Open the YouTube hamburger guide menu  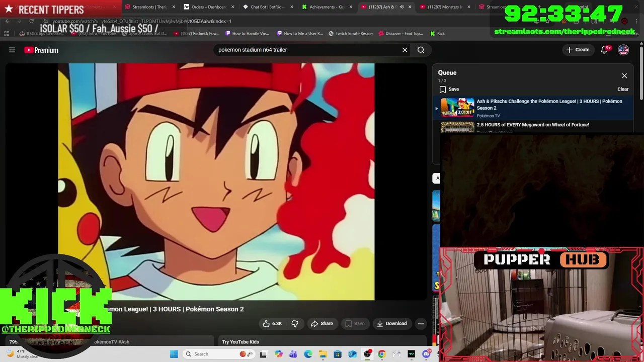(12, 50)
